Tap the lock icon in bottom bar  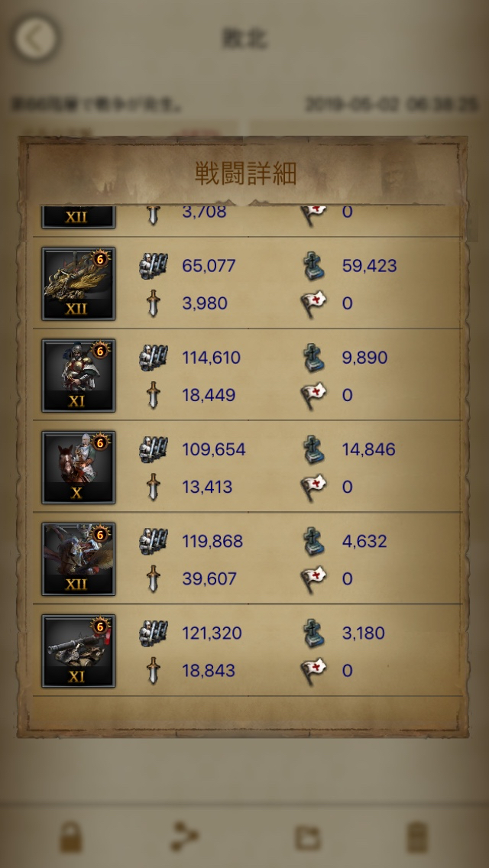pos(71,837)
